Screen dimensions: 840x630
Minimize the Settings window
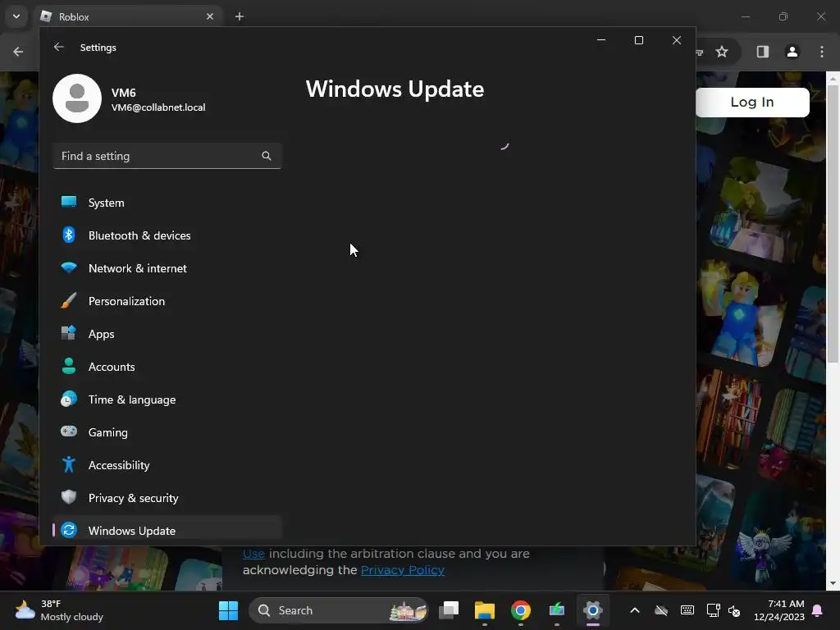(601, 40)
